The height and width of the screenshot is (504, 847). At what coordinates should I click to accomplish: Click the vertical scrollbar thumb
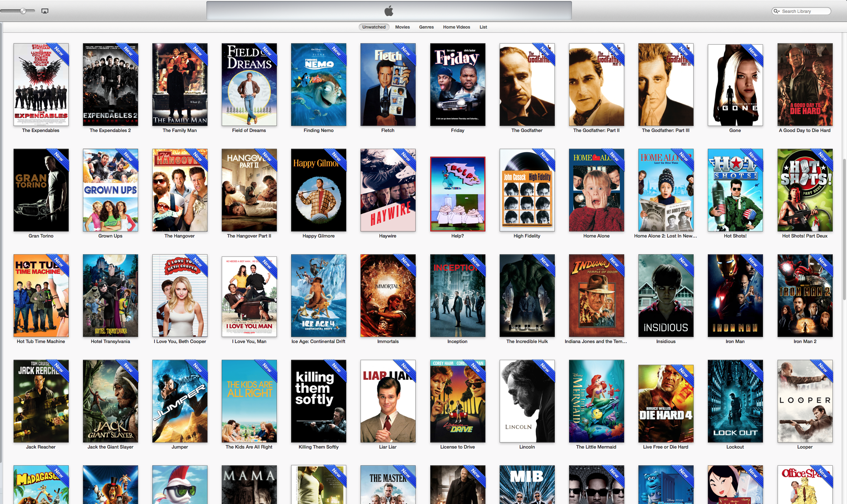coord(844,229)
